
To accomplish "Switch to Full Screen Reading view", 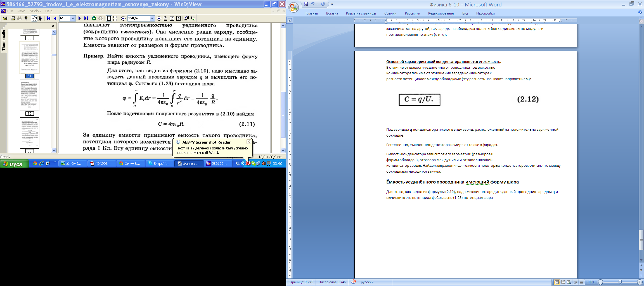I will tap(563, 282).
